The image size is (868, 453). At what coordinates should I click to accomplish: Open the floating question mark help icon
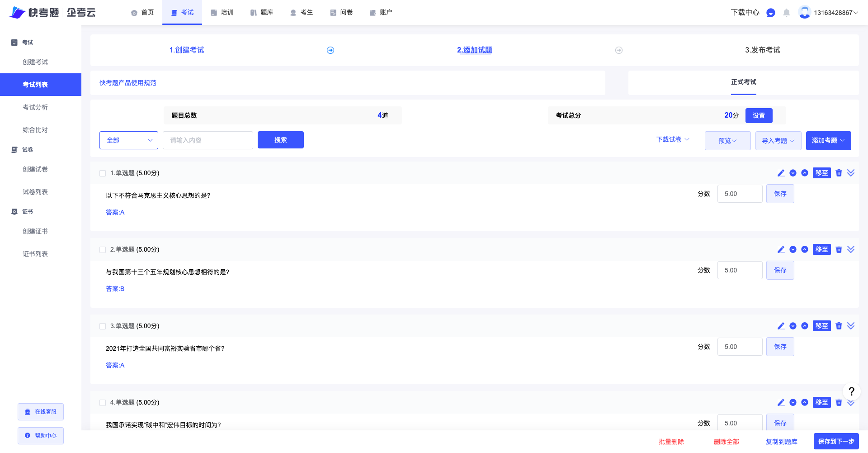(x=851, y=391)
